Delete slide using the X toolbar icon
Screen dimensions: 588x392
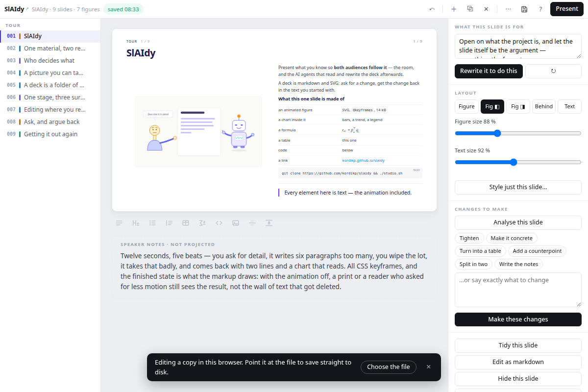[486, 9]
